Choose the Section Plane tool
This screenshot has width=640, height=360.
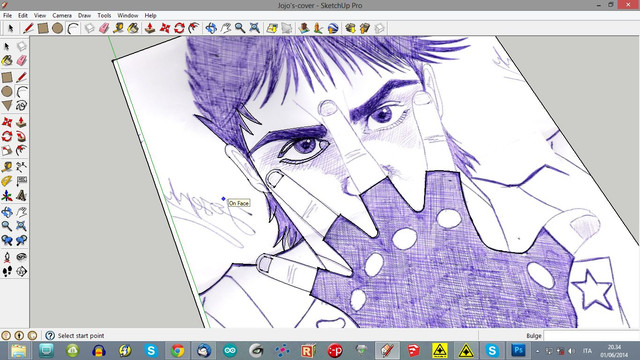tap(21, 271)
